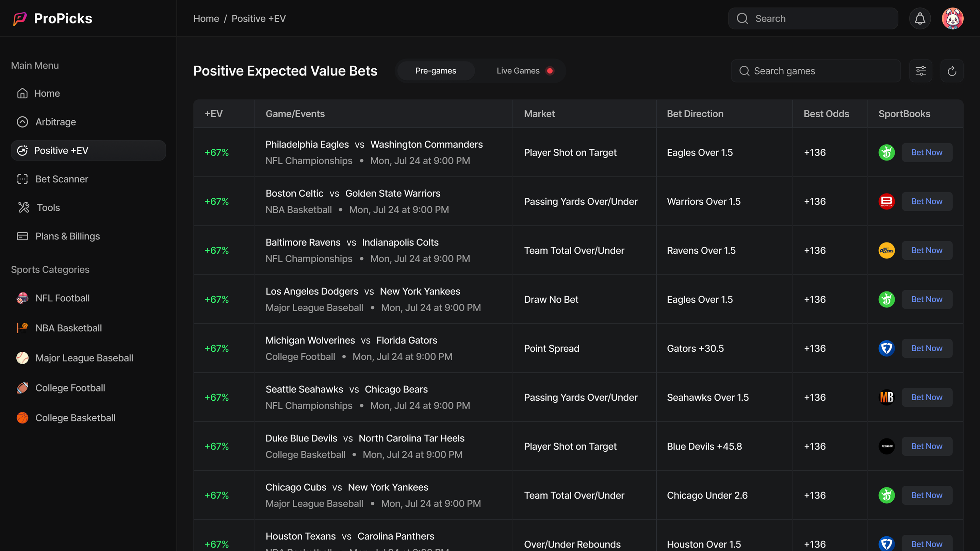Select College Football category
This screenshot has width=980, height=551.
pyautogui.click(x=70, y=388)
